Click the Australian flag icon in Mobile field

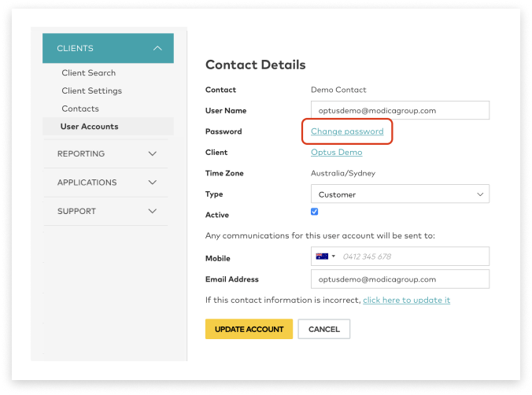point(321,257)
